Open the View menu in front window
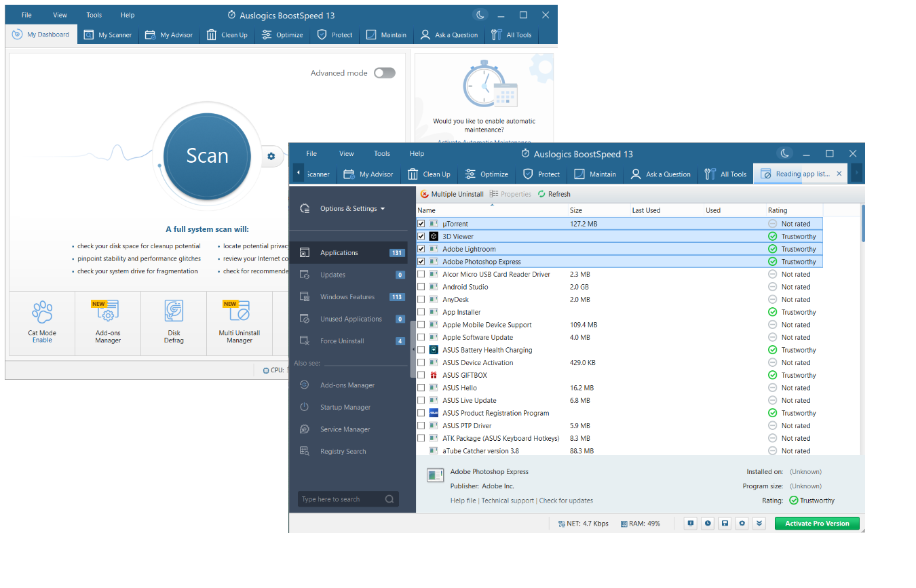The width and height of the screenshot is (916, 588). [347, 154]
